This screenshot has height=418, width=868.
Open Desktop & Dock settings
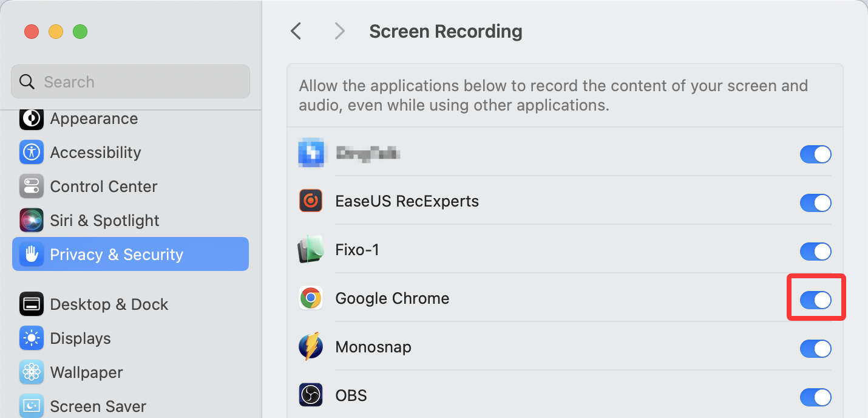pos(109,304)
